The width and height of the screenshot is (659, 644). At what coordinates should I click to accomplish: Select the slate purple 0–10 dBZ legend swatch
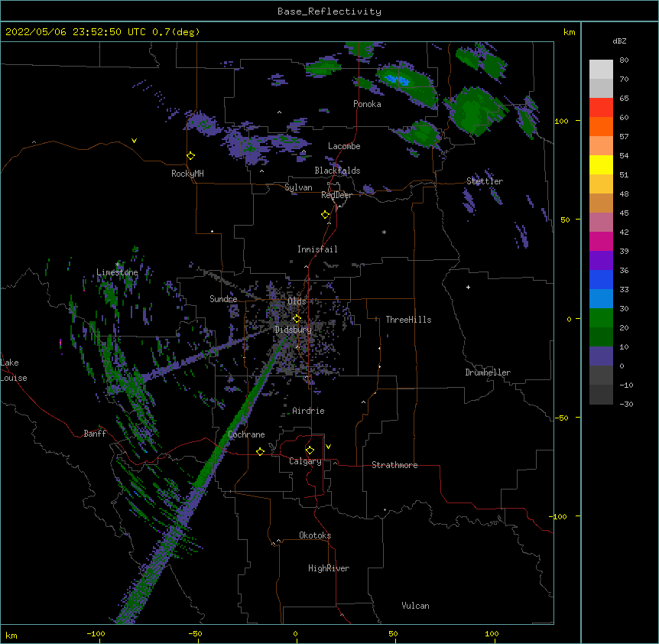(x=601, y=356)
